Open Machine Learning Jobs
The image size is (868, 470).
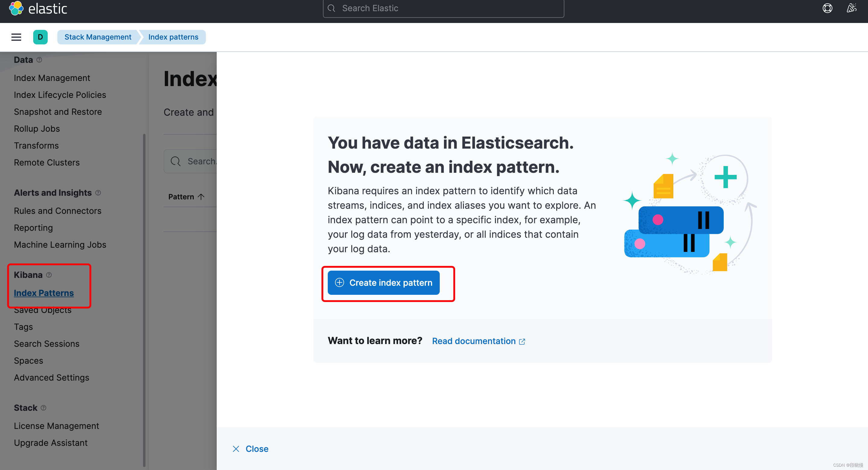pos(60,245)
